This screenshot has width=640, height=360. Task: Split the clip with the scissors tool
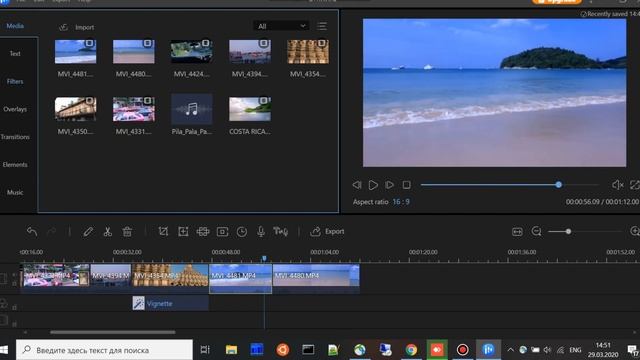tap(107, 232)
